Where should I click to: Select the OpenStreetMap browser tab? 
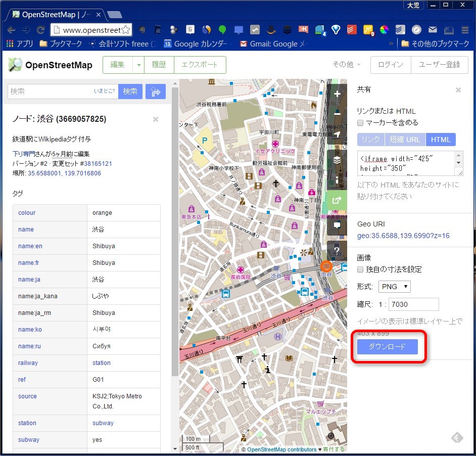[x=56, y=15]
